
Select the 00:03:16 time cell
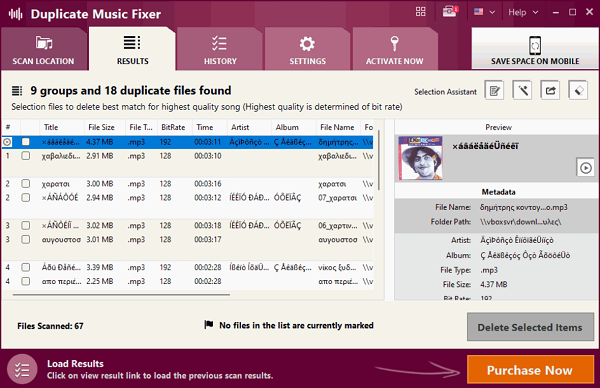[208, 184]
